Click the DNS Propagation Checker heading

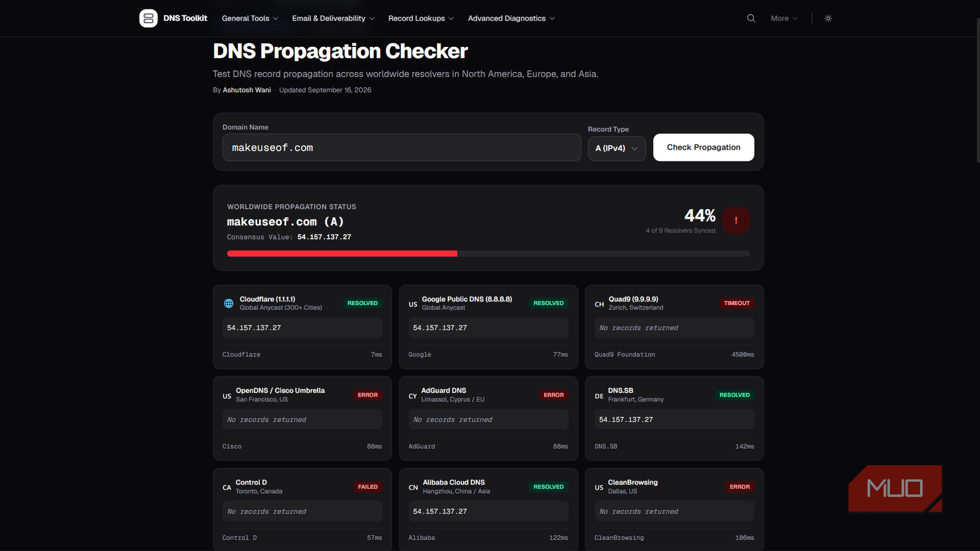[340, 51]
